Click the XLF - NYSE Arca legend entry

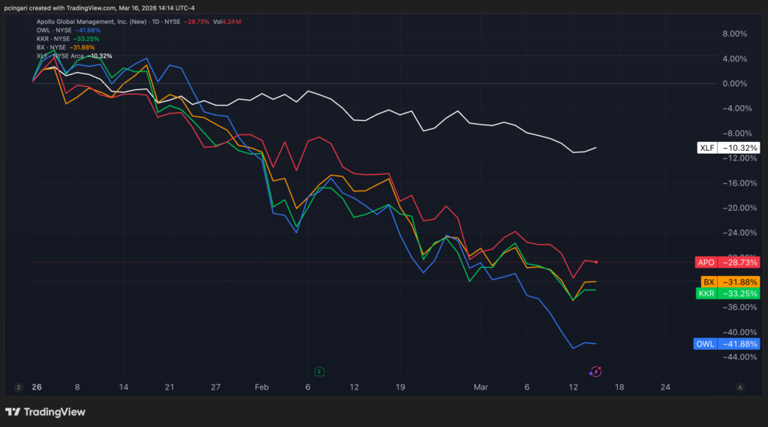click(74, 56)
